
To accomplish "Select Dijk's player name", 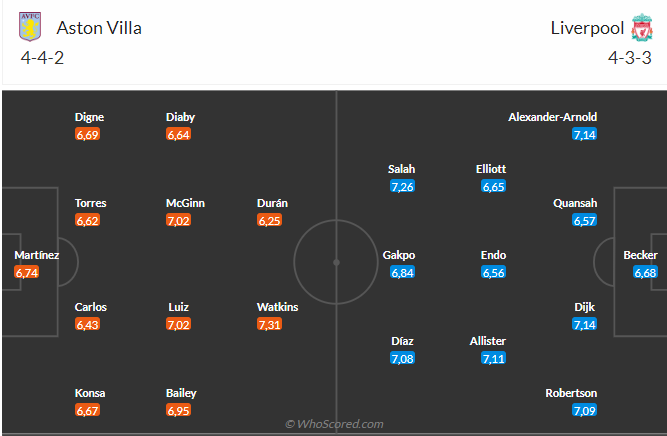I will 584,307.
